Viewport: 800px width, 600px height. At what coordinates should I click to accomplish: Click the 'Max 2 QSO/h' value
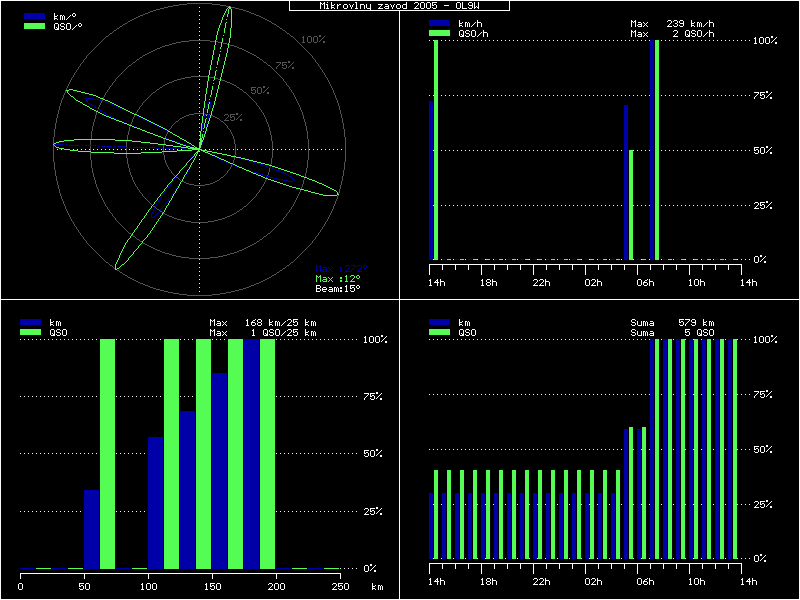coord(672,34)
